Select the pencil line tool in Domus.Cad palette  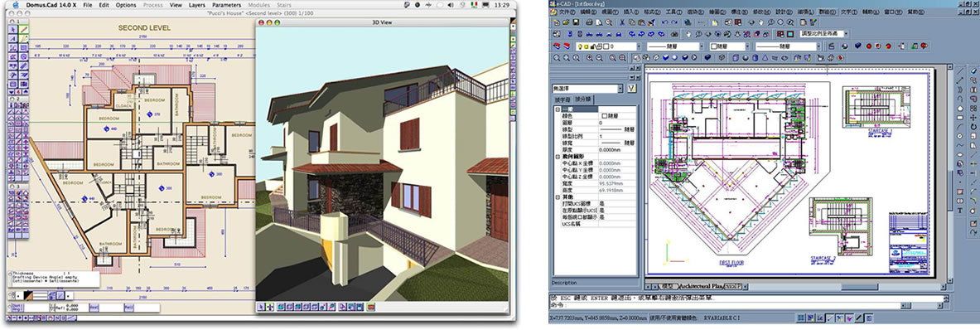pyautogui.click(x=24, y=29)
